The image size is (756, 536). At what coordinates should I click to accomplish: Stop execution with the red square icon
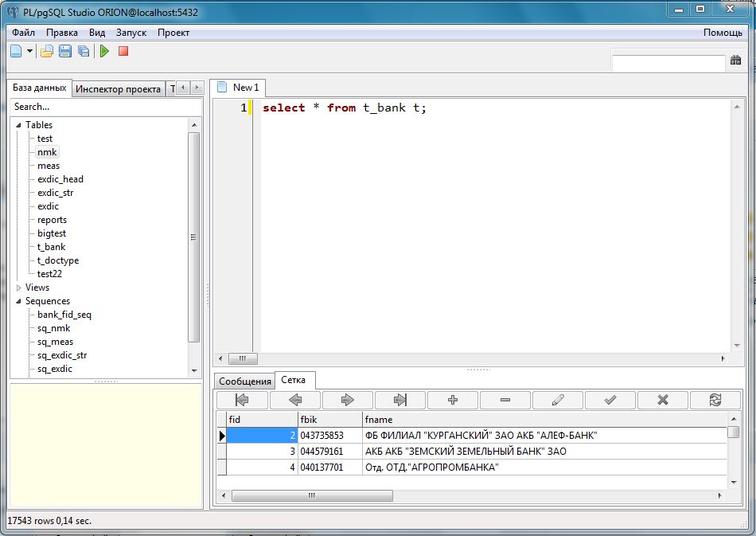(x=123, y=51)
